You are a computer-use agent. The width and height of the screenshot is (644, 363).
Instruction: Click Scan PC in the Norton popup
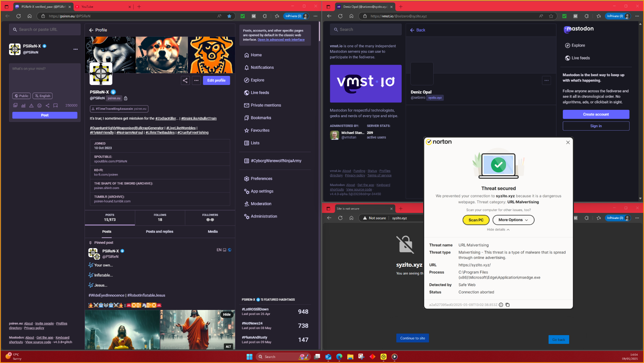tap(476, 220)
